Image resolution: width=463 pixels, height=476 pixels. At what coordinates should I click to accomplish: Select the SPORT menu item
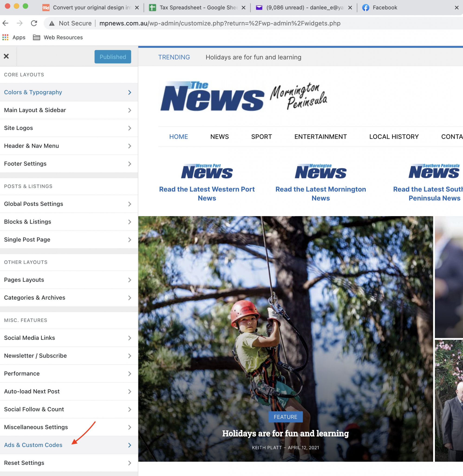click(x=261, y=137)
